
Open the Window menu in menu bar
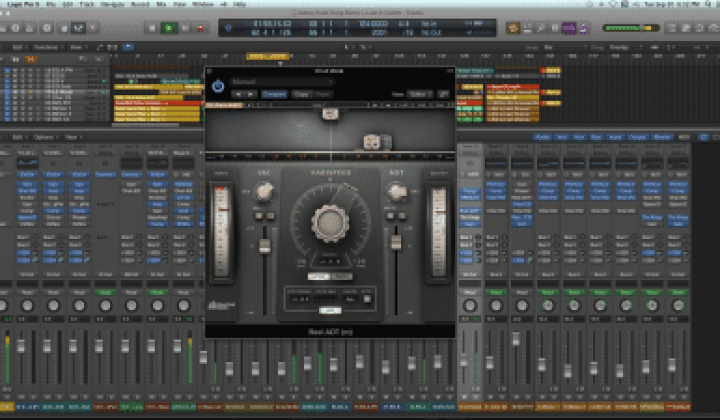tap(202, 4)
